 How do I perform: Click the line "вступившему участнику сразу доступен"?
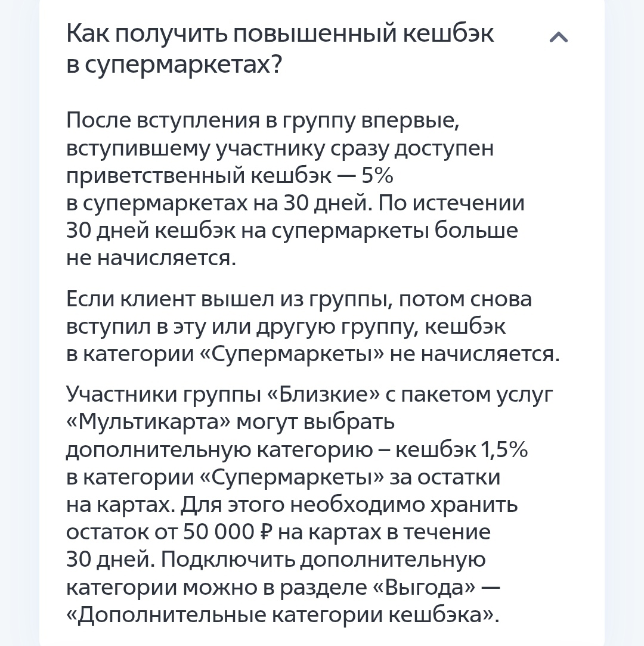pos(280,148)
